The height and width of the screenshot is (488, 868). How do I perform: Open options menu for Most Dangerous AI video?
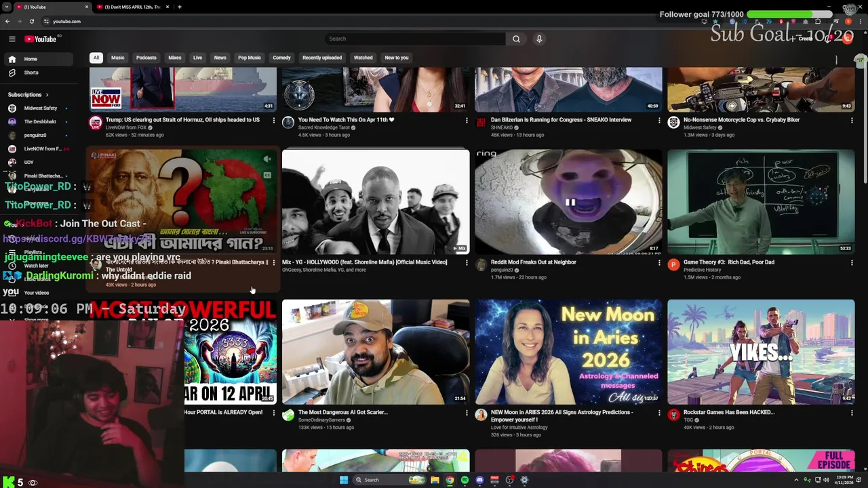tap(467, 412)
